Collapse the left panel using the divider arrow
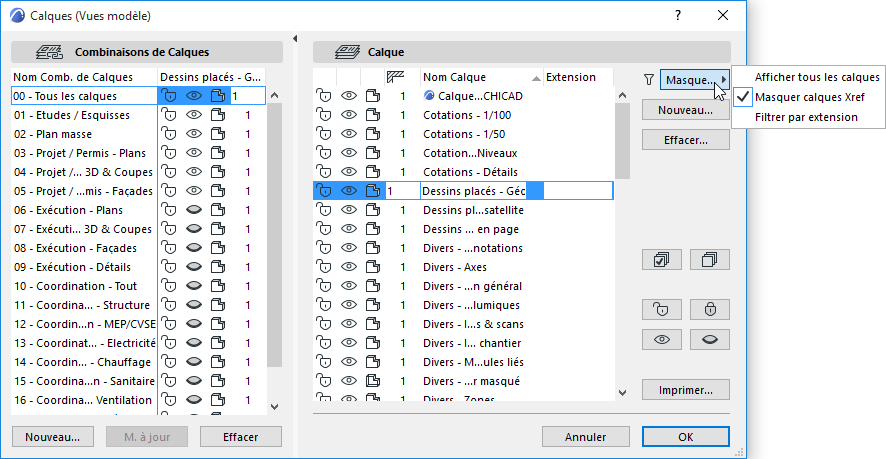This screenshot has height=459, width=886. tap(295, 39)
